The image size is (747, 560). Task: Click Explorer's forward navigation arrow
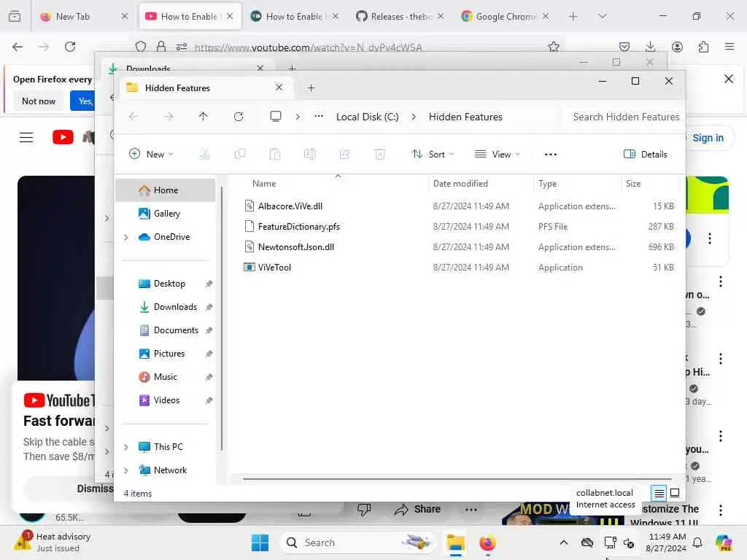(169, 117)
